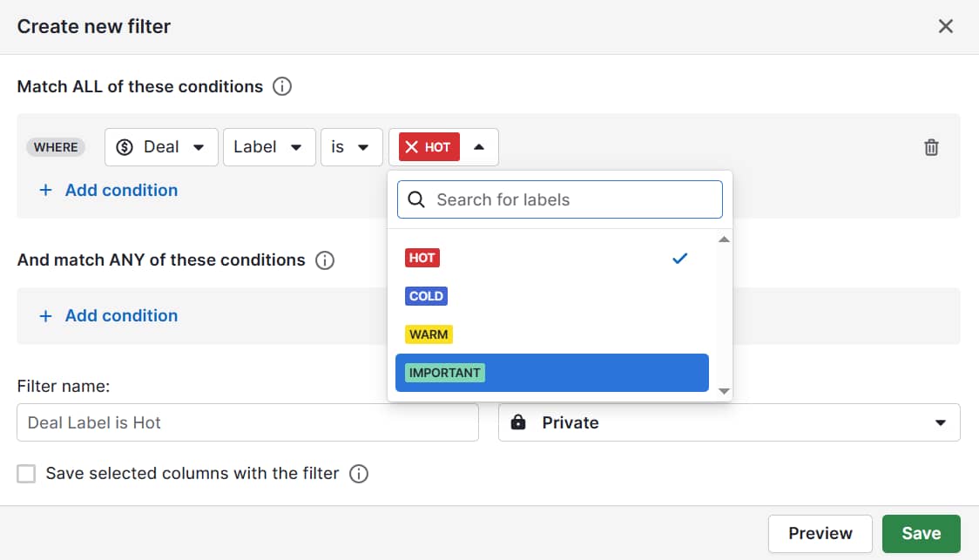Select the IMPORTANT label option
Image resolution: width=979 pixels, height=560 pixels.
[x=444, y=372]
